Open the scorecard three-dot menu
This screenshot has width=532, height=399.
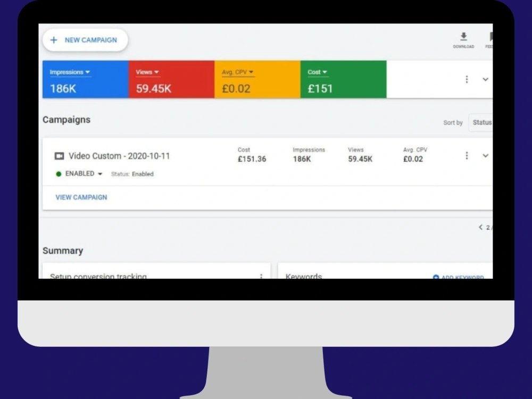click(x=467, y=79)
